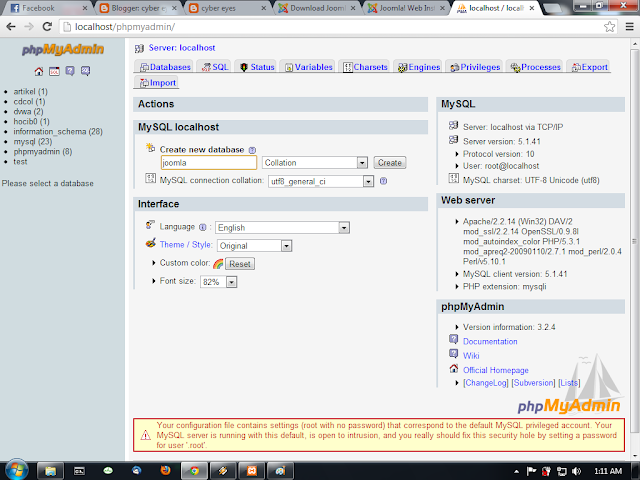Viewport: 640px width, 480px height.
Task: Click the phpMyAdmin logo in sidebar
Action: pyautogui.click(x=63, y=49)
